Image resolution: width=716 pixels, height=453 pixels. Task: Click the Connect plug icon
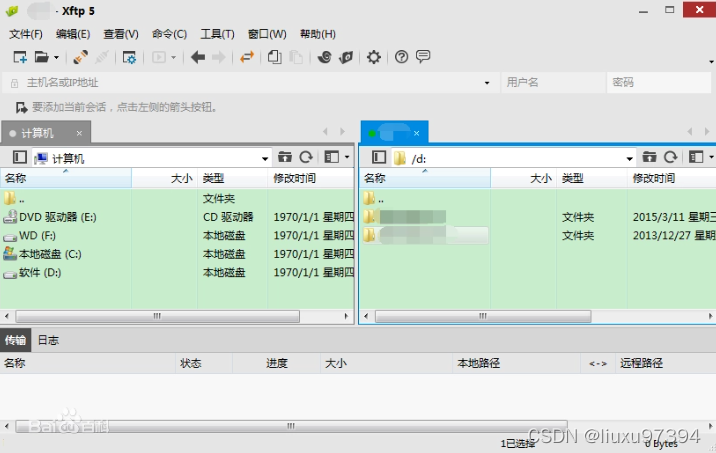80,57
